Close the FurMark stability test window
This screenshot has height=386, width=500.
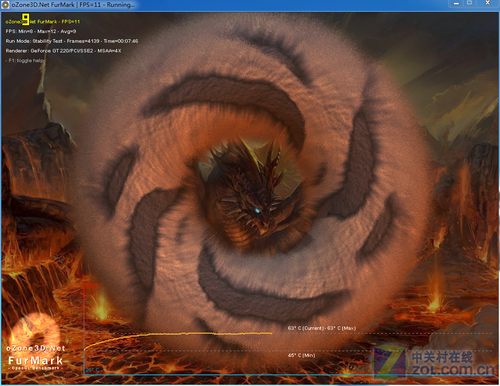pyautogui.click(x=487, y=3)
